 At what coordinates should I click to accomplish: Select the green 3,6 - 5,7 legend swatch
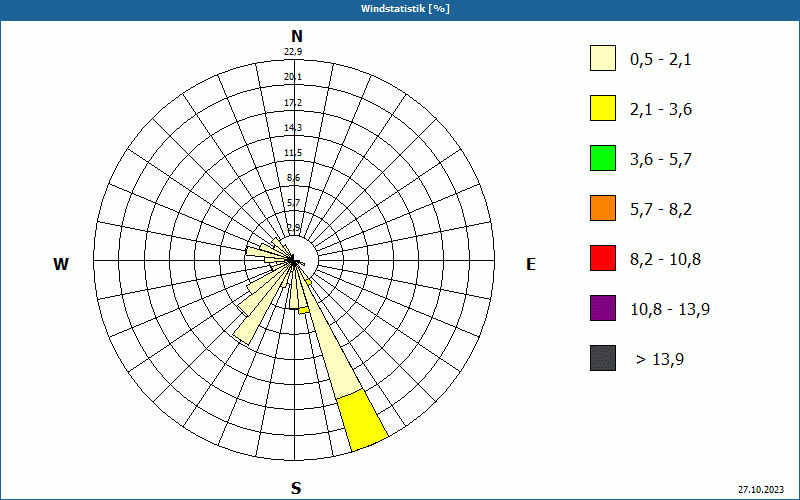click(x=603, y=158)
